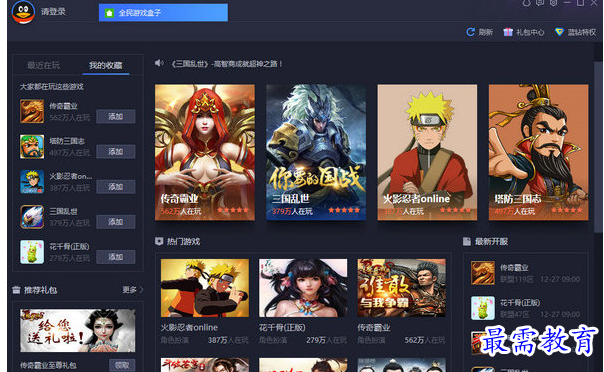Image resolution: width=604 pixels, height=372 pixels.
Task: Switch to the 我的收藏 tab
Action: point(106,65)
